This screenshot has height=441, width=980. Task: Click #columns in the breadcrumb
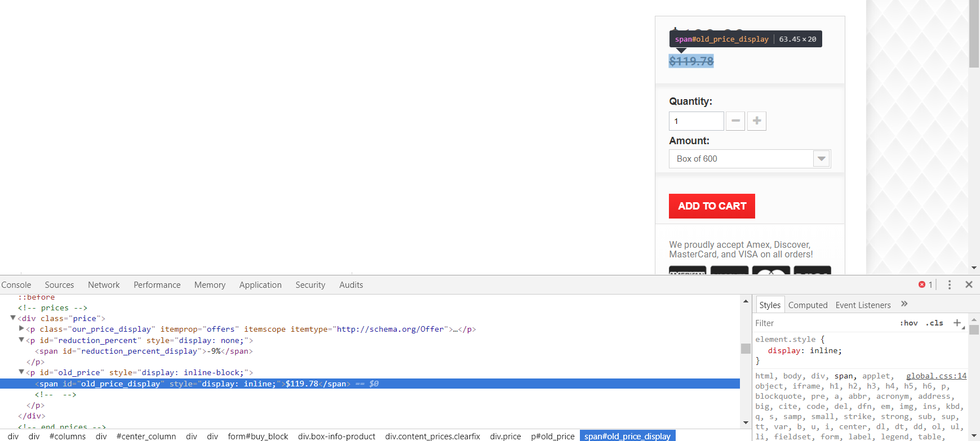click(68, 436)
